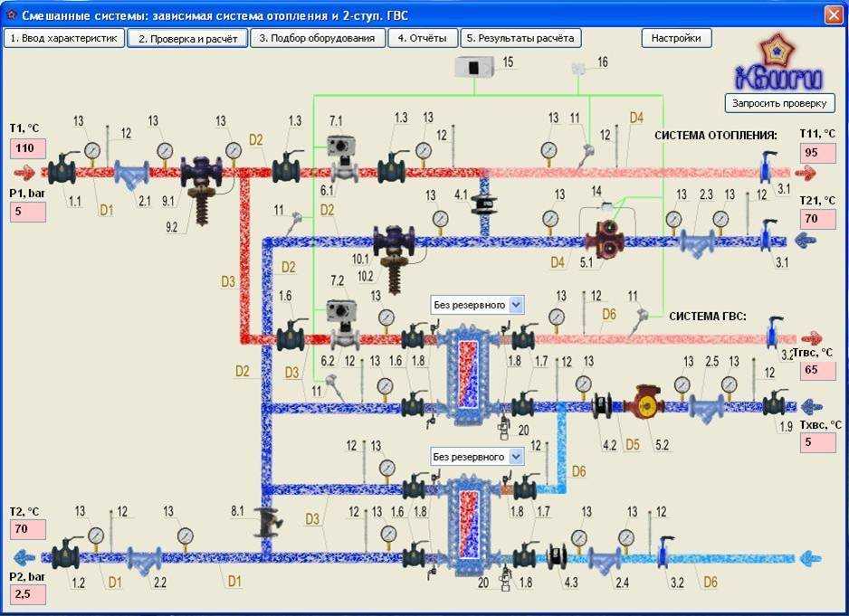Click 'Запросить проверку' button

coord(779,103)
